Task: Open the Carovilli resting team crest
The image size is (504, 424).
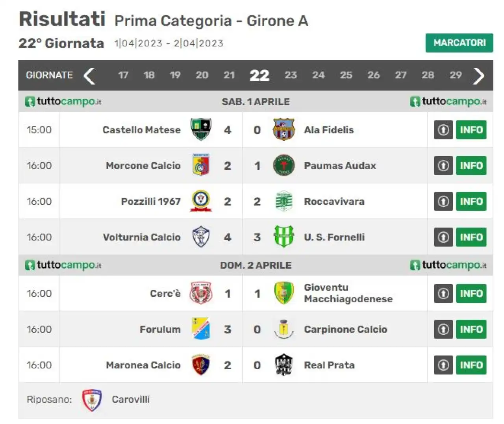Action: point(92,400)
